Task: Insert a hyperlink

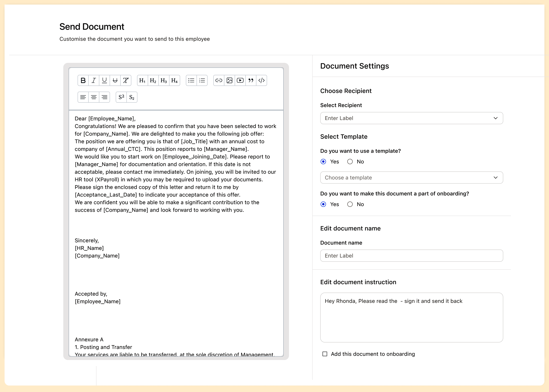Action: [x=219, y=80]
